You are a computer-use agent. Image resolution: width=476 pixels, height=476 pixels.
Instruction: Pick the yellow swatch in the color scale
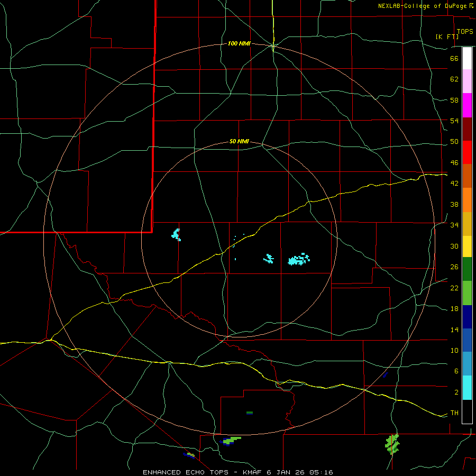pyautogui.click(x=467, y=246)
